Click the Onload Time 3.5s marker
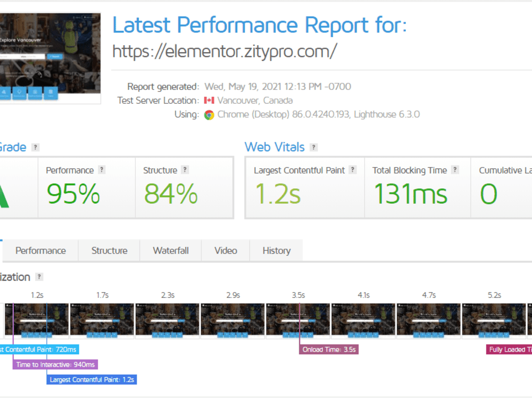 329,350
